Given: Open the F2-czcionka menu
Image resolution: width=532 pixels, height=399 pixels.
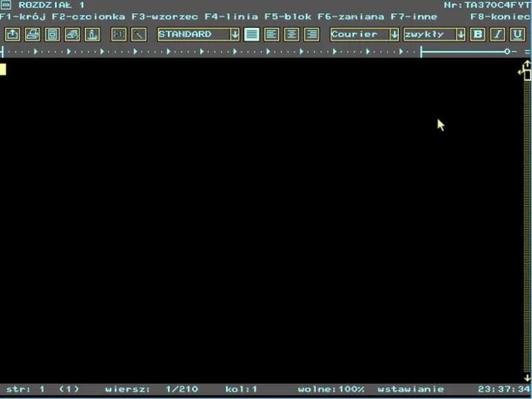Looking at the screenshot, I should (x=88, y=16).
